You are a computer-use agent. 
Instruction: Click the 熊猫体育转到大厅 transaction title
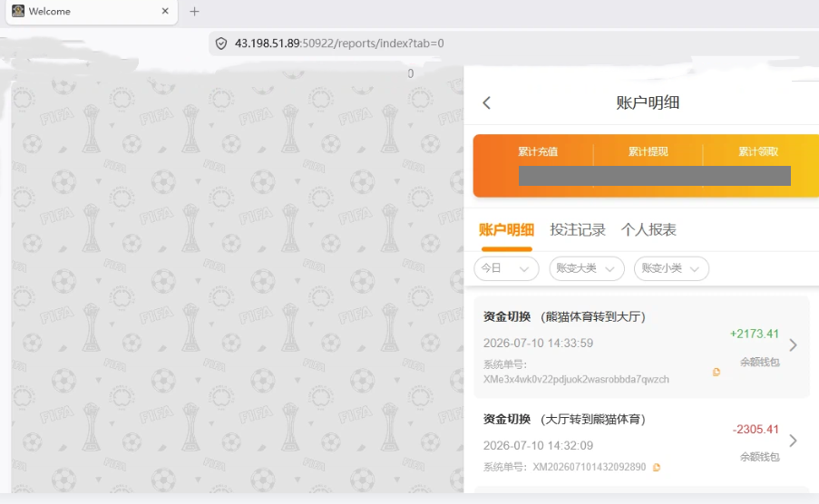click(564, 316)
